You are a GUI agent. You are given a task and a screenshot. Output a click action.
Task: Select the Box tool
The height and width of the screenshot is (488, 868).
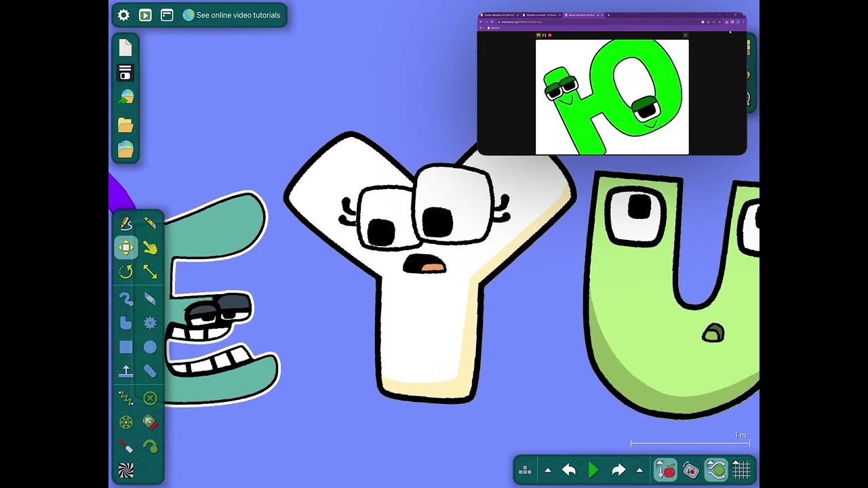(x=126, y=348)
